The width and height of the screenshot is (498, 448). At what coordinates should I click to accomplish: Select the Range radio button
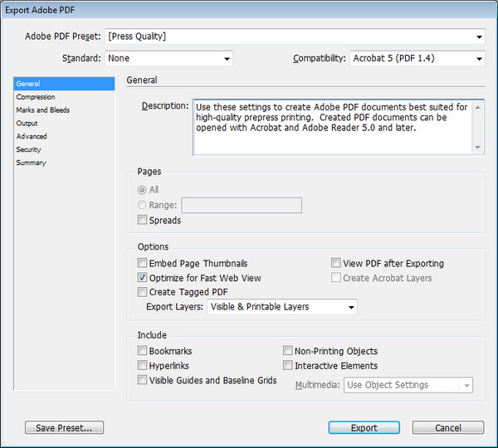142,205
